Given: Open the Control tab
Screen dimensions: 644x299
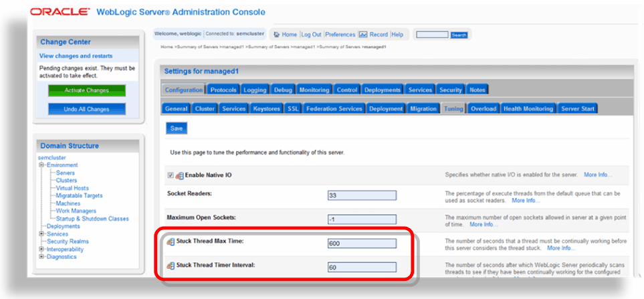Looking at the screenshot, I should [347, 90].
